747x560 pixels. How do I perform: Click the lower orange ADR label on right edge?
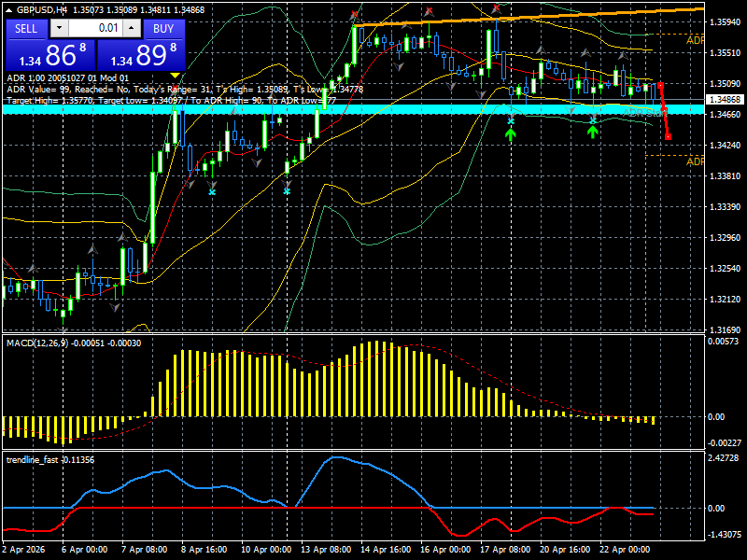click(x=695, y=161)
